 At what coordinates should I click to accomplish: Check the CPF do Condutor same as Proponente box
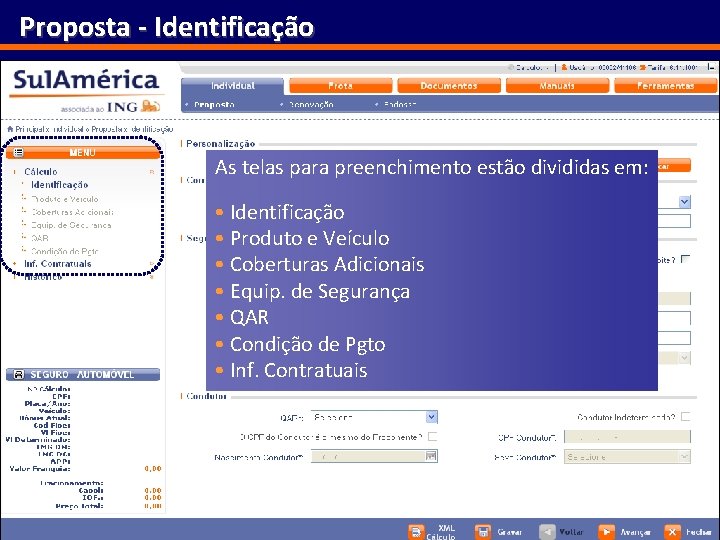(432, 436)
